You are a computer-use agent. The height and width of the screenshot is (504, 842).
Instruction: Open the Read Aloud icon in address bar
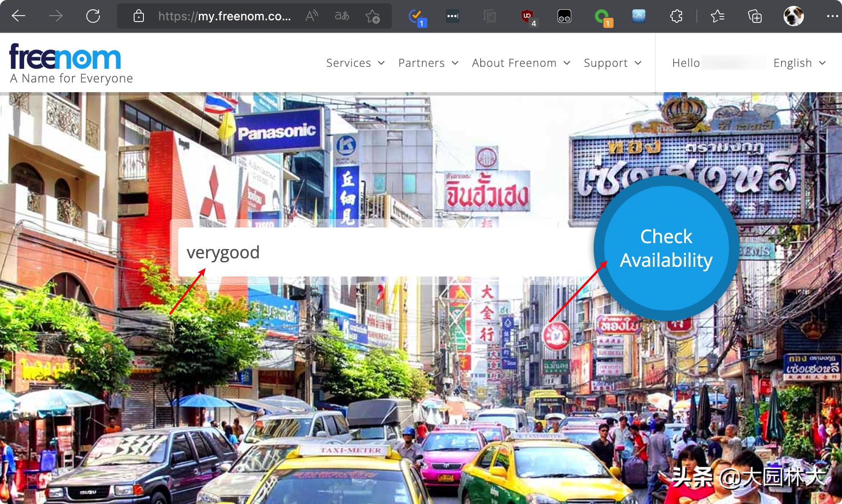(312, 16)
